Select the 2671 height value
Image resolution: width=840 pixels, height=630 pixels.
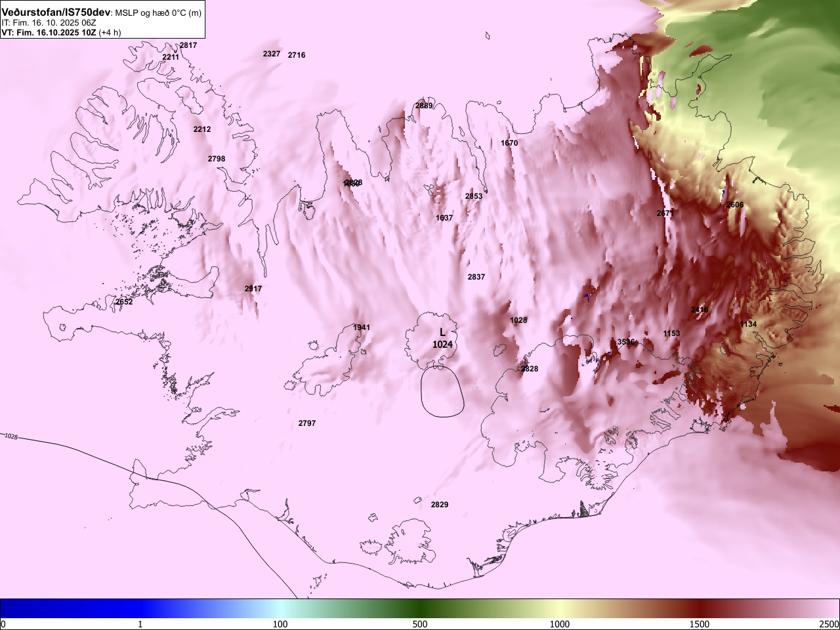(665, 213)
